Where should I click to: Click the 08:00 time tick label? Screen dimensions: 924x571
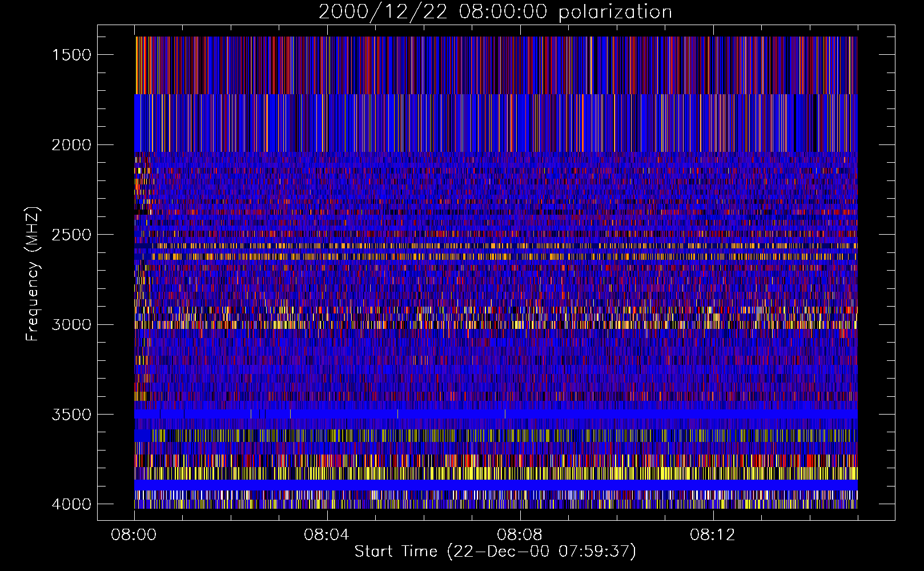pos(134,535)
